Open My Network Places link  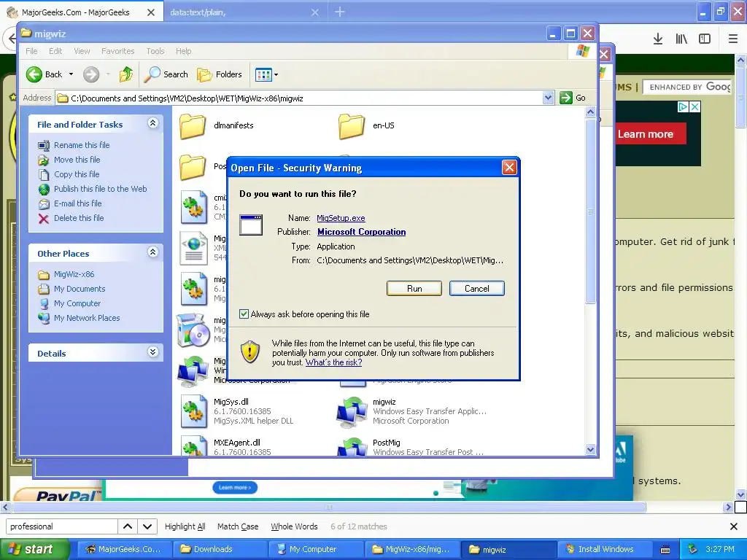[x=87, y=318]
